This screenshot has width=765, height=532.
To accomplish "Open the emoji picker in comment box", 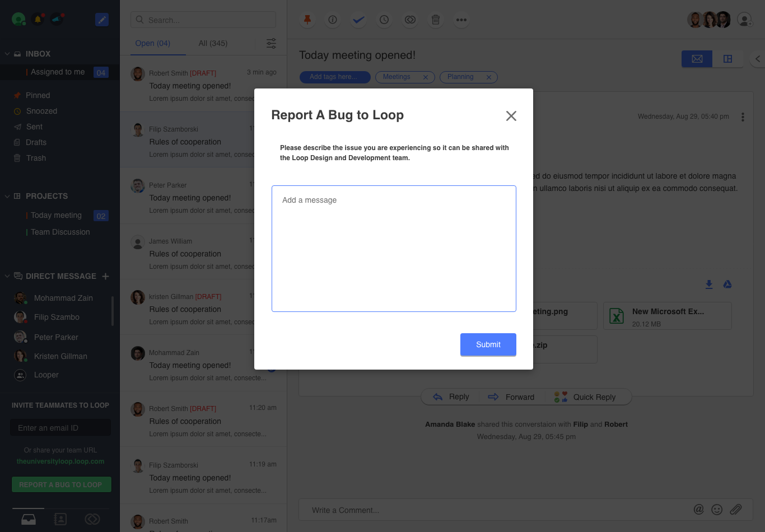I will [x=717, y=510].
